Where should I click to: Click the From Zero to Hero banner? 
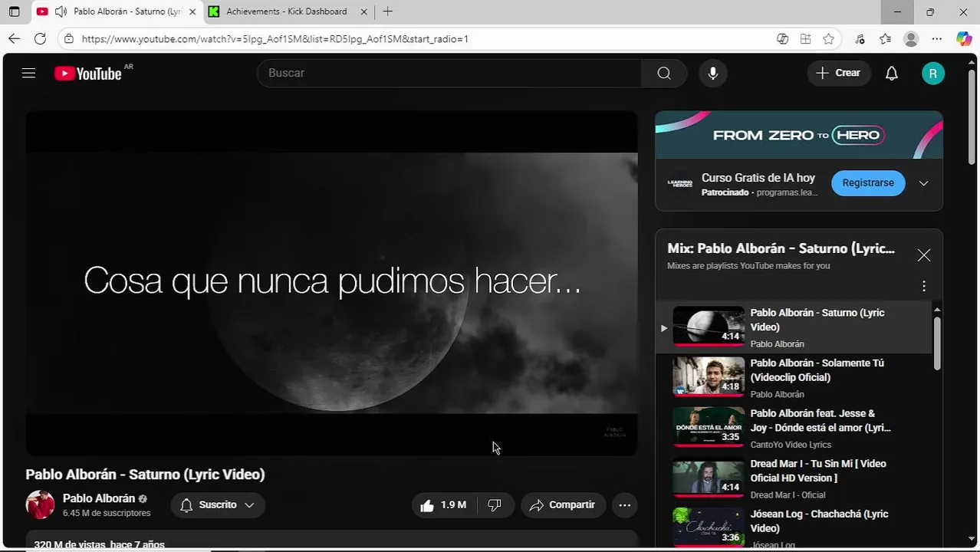(x=799, y=135)
